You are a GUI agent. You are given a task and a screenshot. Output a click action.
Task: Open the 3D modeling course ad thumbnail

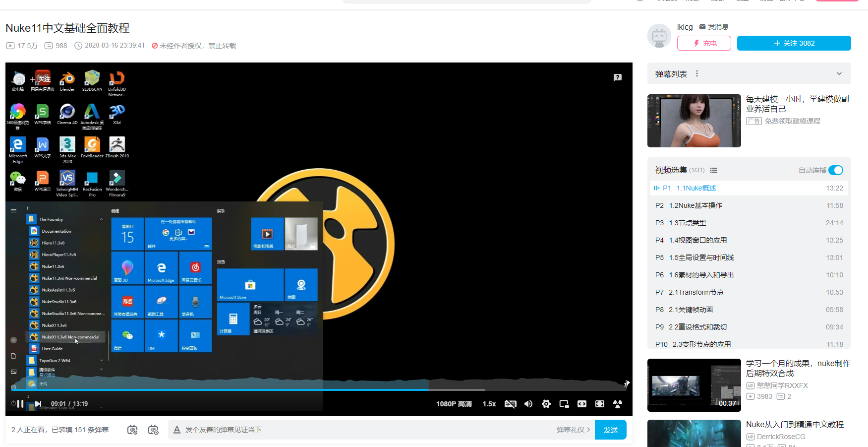(694, 121)
